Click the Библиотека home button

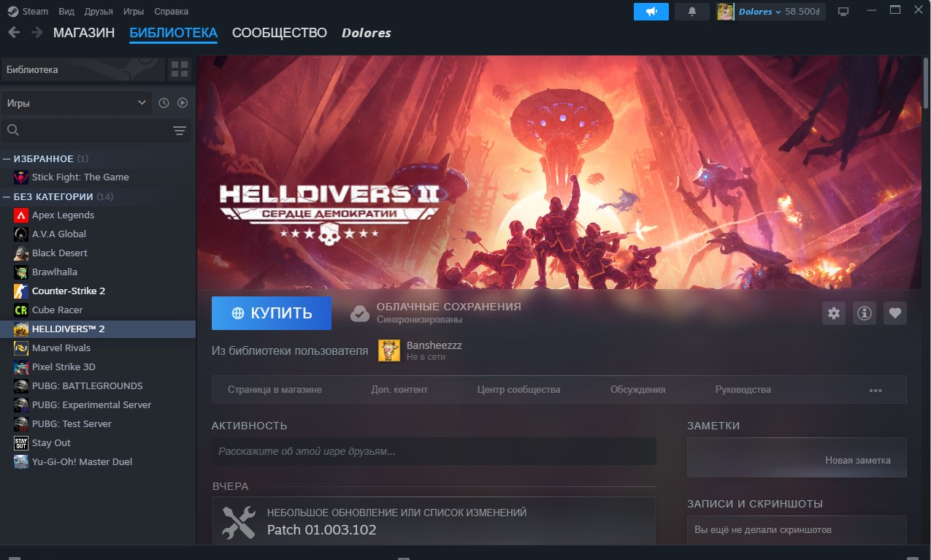point(83,70)
